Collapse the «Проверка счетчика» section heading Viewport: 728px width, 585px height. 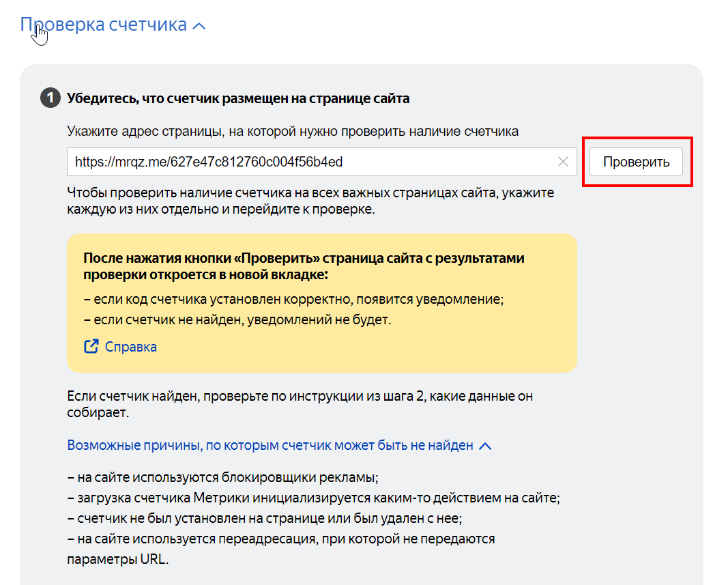tap(104, 25)
